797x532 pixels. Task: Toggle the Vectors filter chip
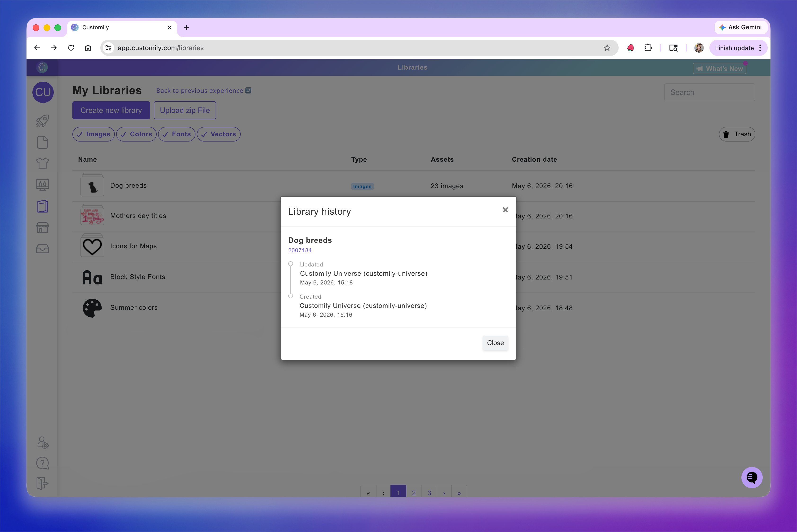pyautogui.click(x=218, y=134)
